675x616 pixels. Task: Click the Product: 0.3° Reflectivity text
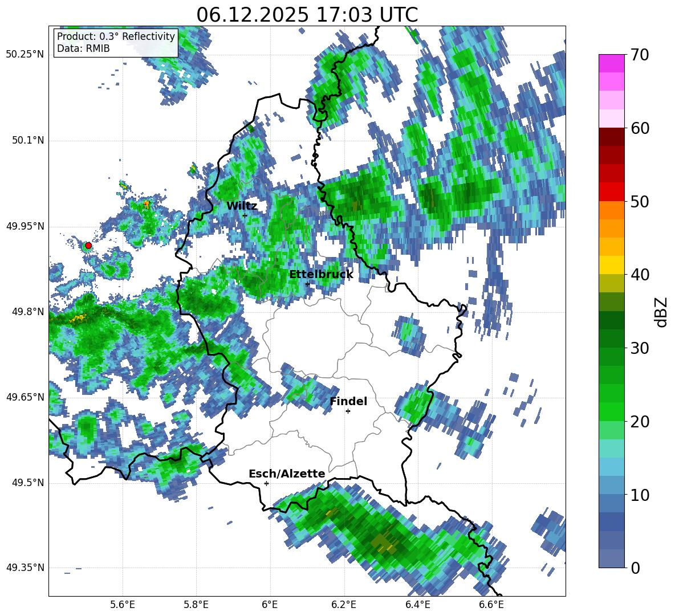[x=116, y=36]
